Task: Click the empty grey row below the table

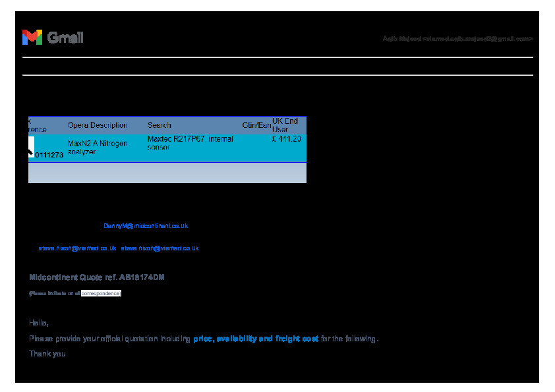Action: point(167,173)
